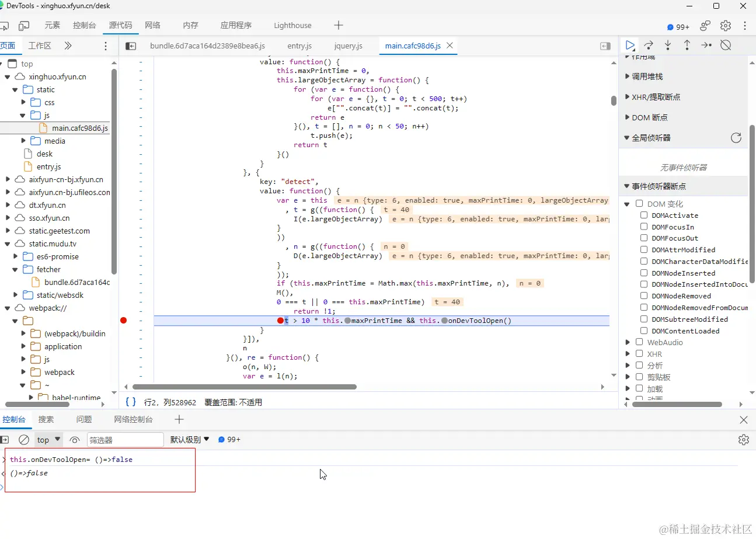Click the Step into function arrow icon

click(668, 45)
